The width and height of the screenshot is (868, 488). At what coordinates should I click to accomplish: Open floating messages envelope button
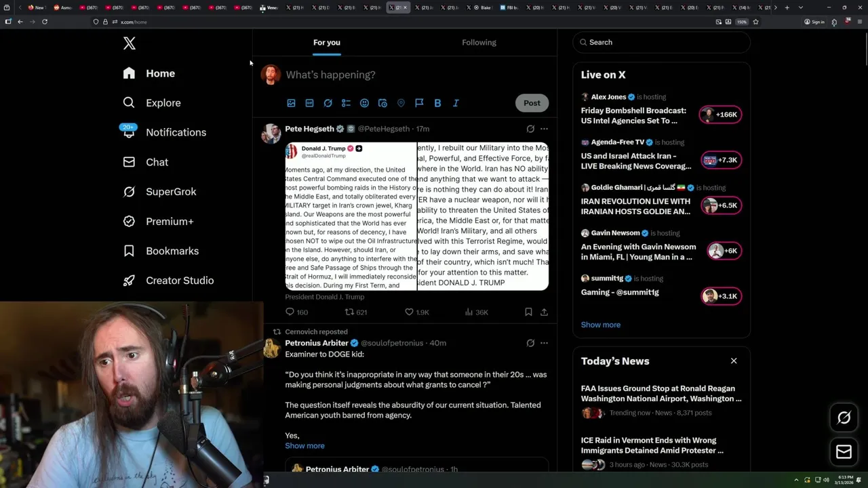pyautogui.click(x=844, y=451)
